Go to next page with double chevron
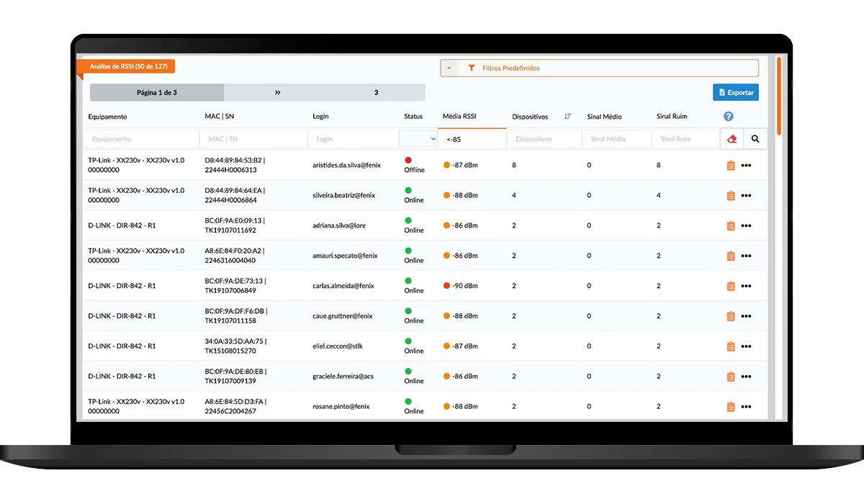864x504 pixels. pyautogui.click(x=277, y=93)
